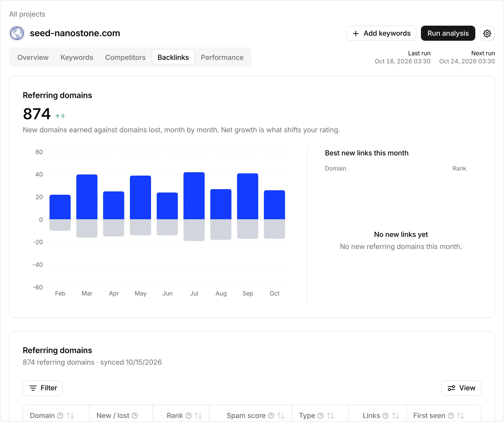504x422 pixels.
Task: Click the Add keywords button
Action: tap(381, 33)
